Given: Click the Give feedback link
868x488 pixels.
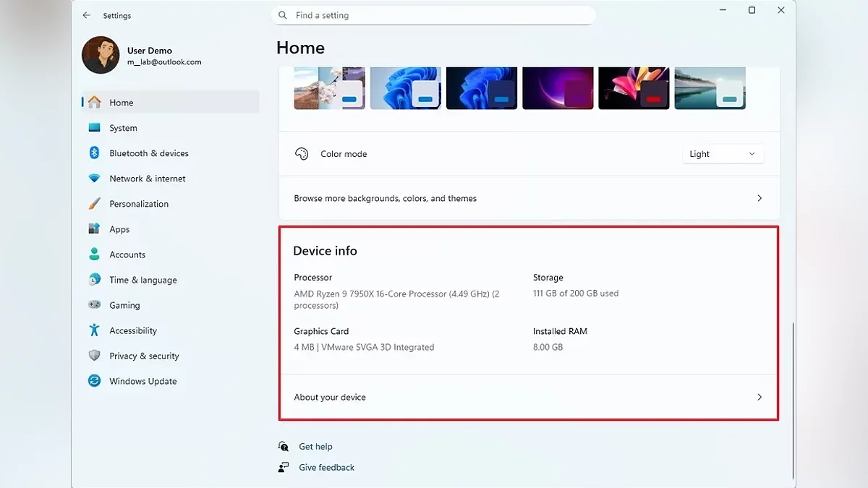Looking at the screenshot, I should coord(326,468).
